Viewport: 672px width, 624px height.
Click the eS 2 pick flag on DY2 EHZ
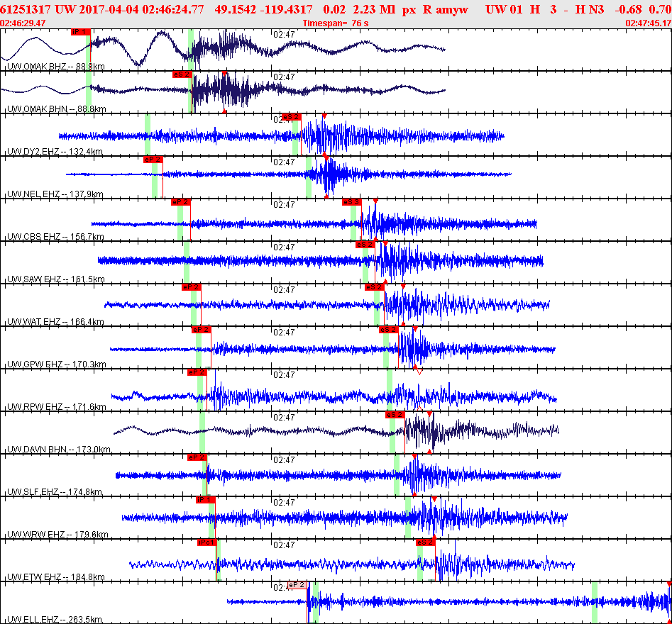292,116
